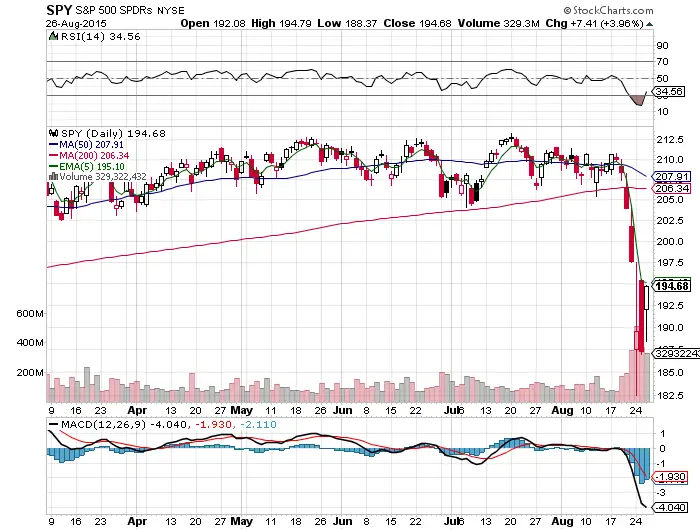This screenshot has height=530, width=700.
Task: Click the 70 level label on the RSI axis
Action: [x=662, y=62]
